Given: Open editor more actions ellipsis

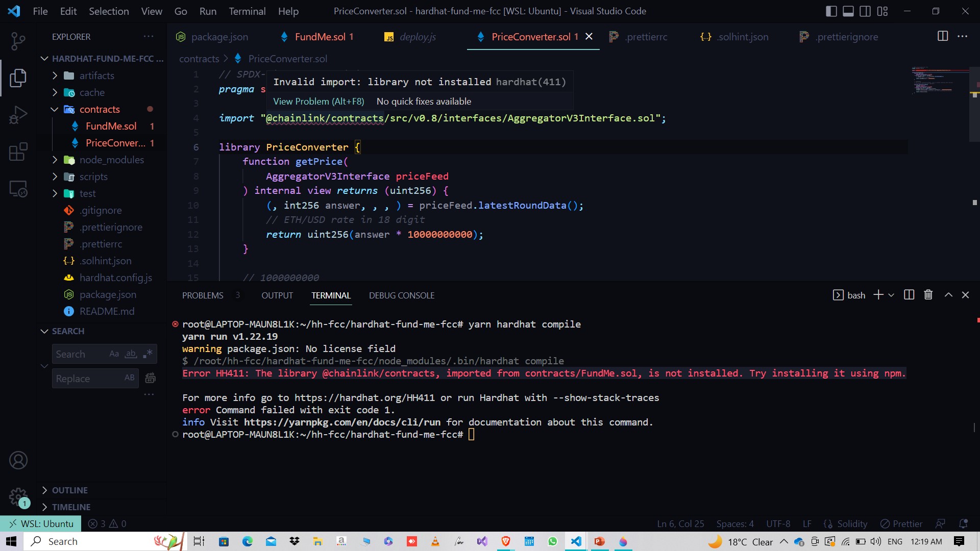Looking at the screenshot, I should click(962, 36).
